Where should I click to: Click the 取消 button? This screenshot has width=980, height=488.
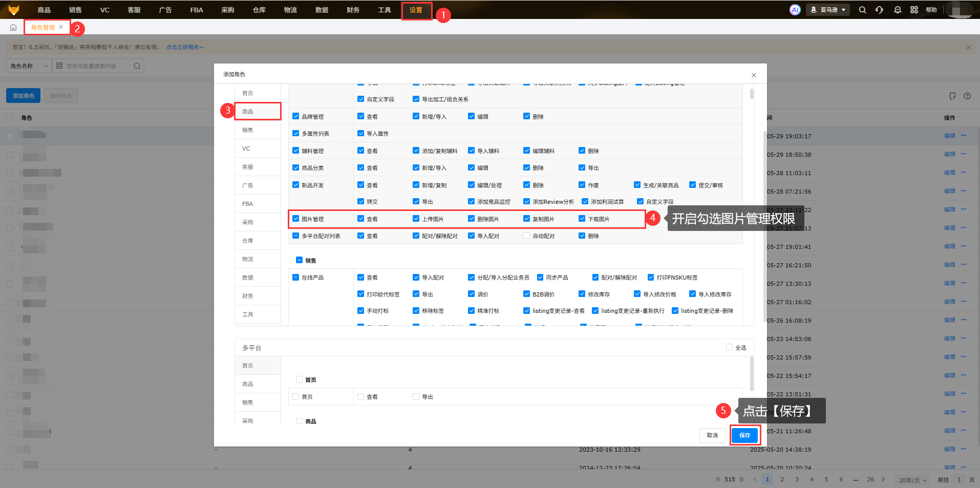pos(712,435)
